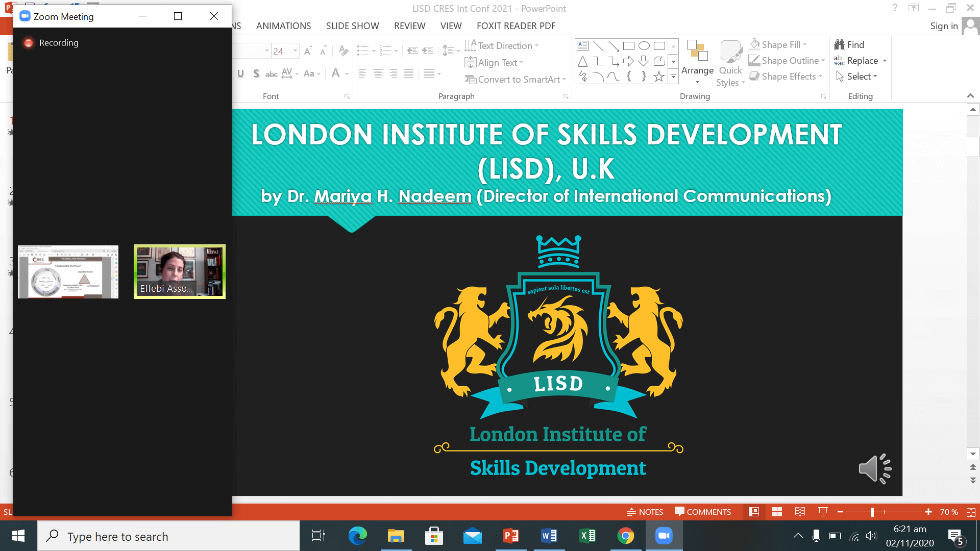Clear all formatting with the eraser icon
This screenshot has width=980, height=551.
pyautogui.click(x=344, y=51)
